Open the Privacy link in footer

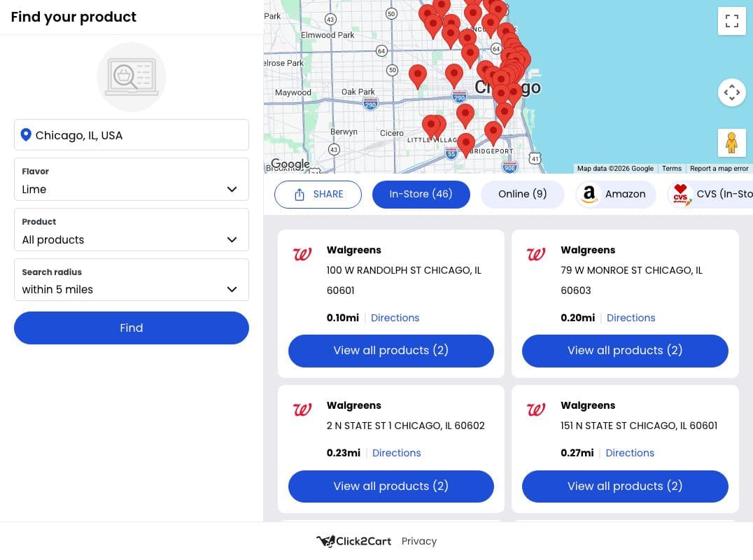[x=418, y=541]
